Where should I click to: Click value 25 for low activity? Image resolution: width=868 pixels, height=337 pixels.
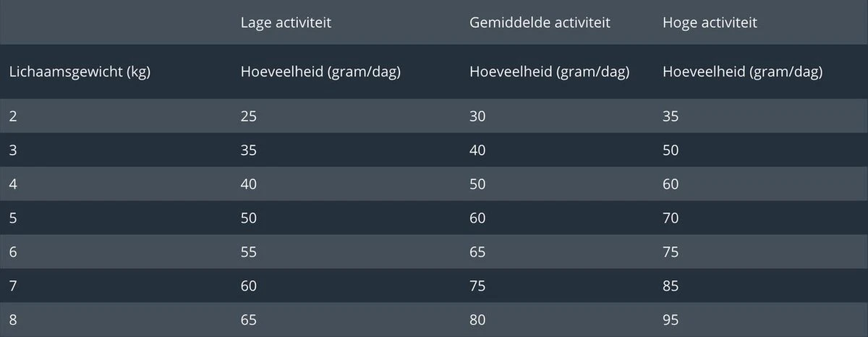click(x=249, y=116)
